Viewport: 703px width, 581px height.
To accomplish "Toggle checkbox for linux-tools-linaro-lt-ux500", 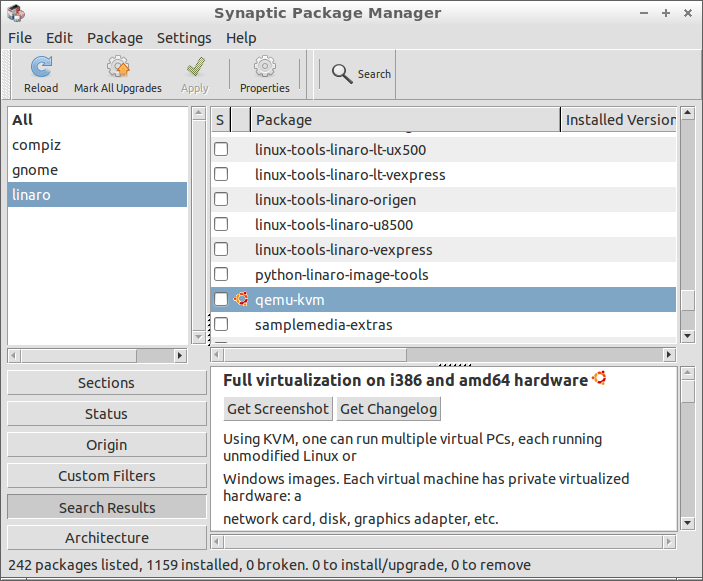I will 221,149.
